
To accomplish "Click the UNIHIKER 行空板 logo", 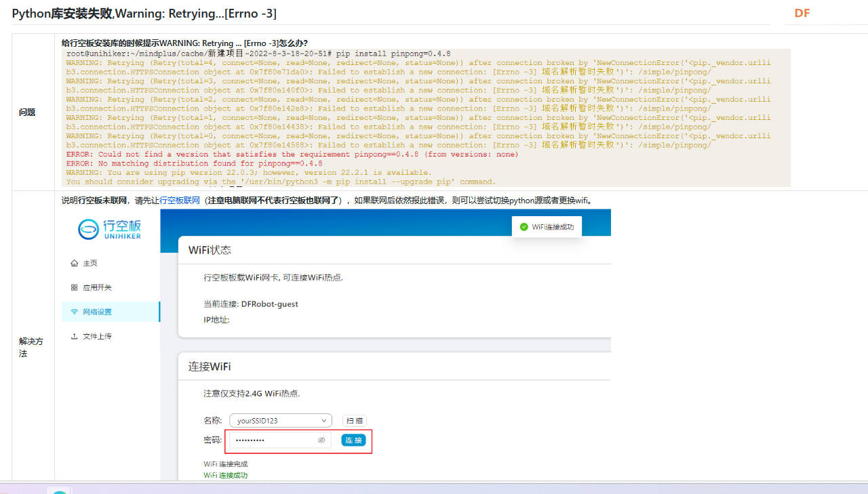I will pos(109,229).
